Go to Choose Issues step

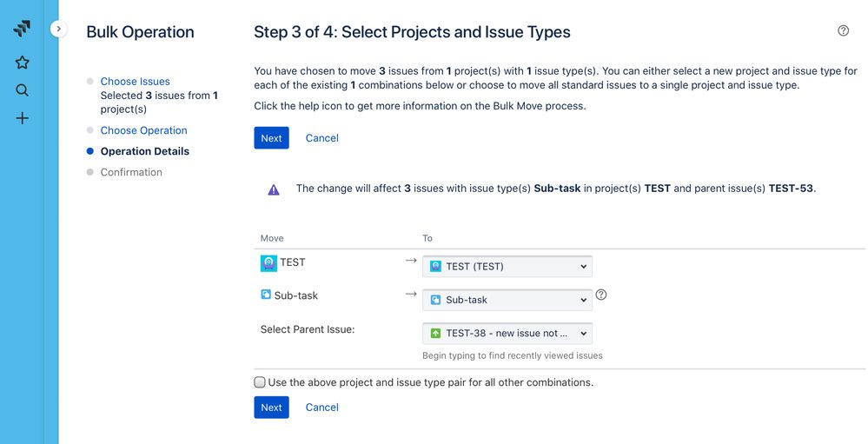tap(135, 82)
